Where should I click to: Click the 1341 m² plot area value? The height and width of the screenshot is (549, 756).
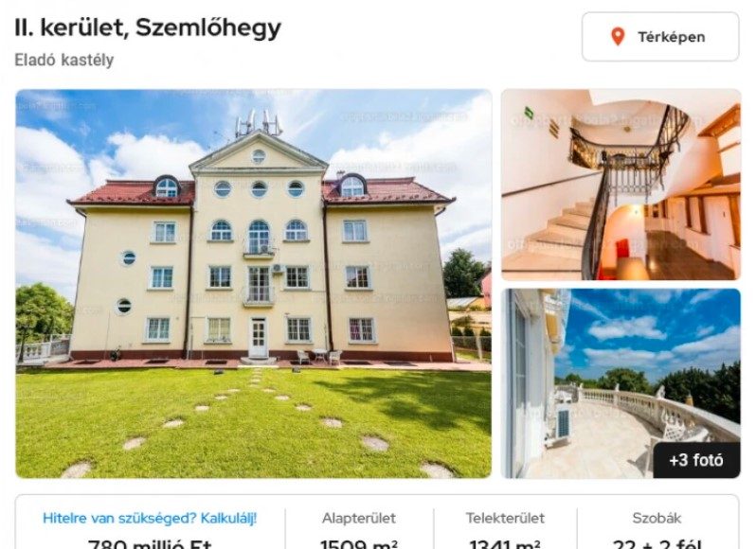pos(505,544)
